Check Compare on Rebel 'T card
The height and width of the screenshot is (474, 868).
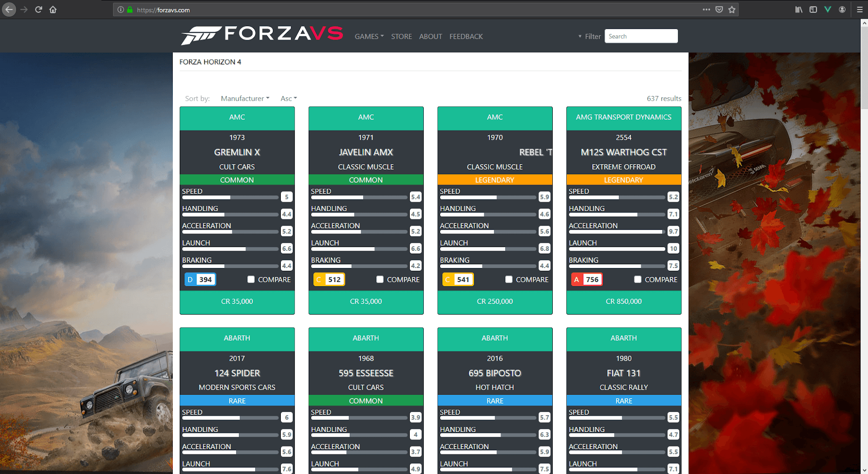pos(509,279)
